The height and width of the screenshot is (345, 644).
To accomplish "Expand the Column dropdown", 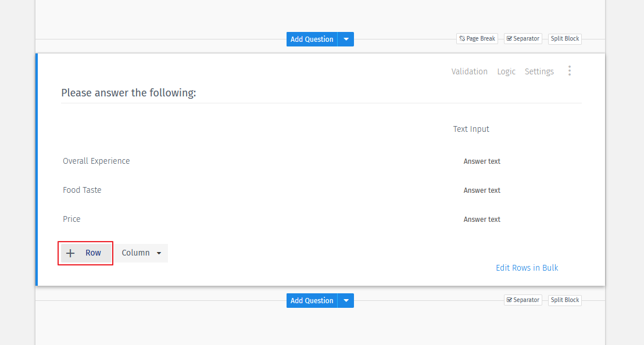I will [141, 253].
